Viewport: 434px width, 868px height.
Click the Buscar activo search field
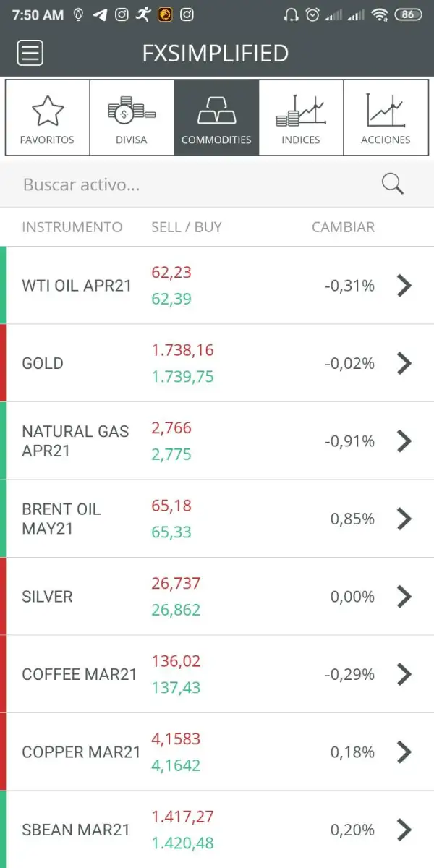click(195, 184)
